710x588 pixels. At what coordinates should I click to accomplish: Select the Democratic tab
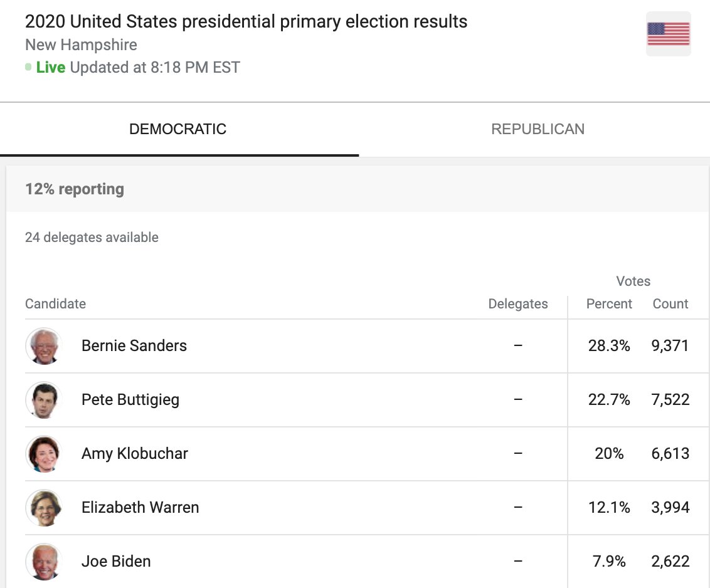tap(177, 129)
